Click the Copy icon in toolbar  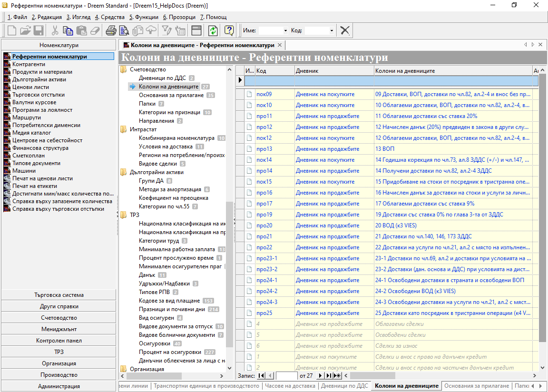[x=68, y=30]
